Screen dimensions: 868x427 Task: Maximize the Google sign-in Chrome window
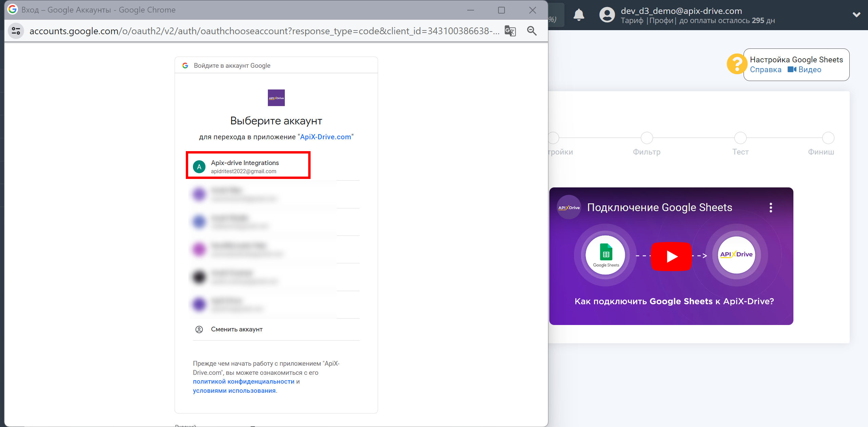(501, 10)
